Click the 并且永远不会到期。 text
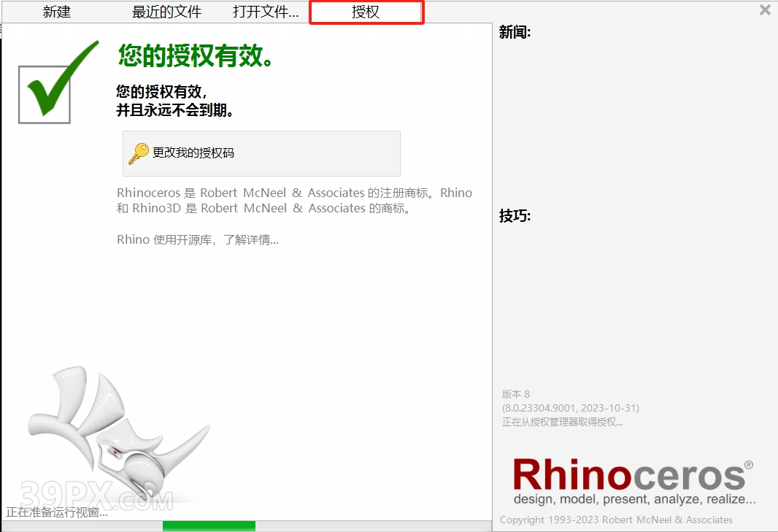The width and height of the screenshot is (778, 532). [174, 110]
